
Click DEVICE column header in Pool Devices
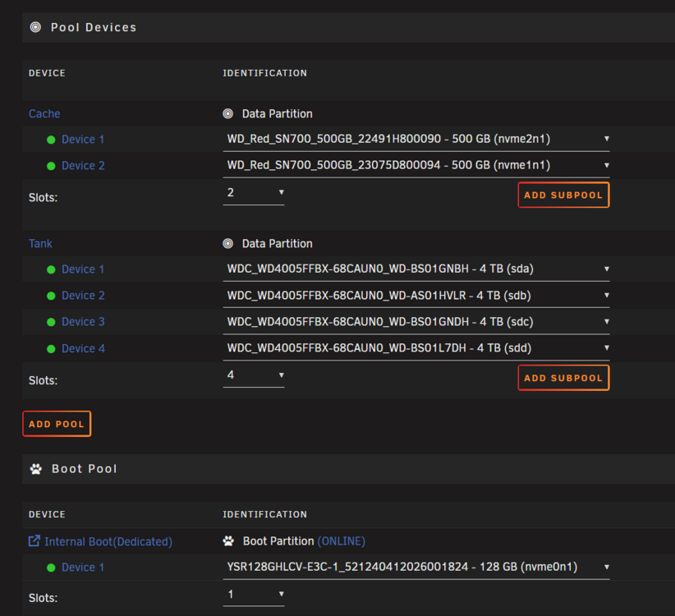[47, 73]
